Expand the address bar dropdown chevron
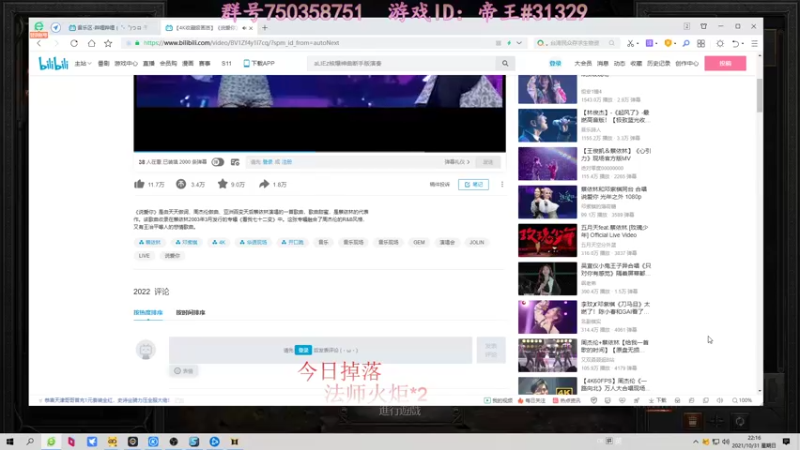 pyautogui.click(x=519, y=43)
